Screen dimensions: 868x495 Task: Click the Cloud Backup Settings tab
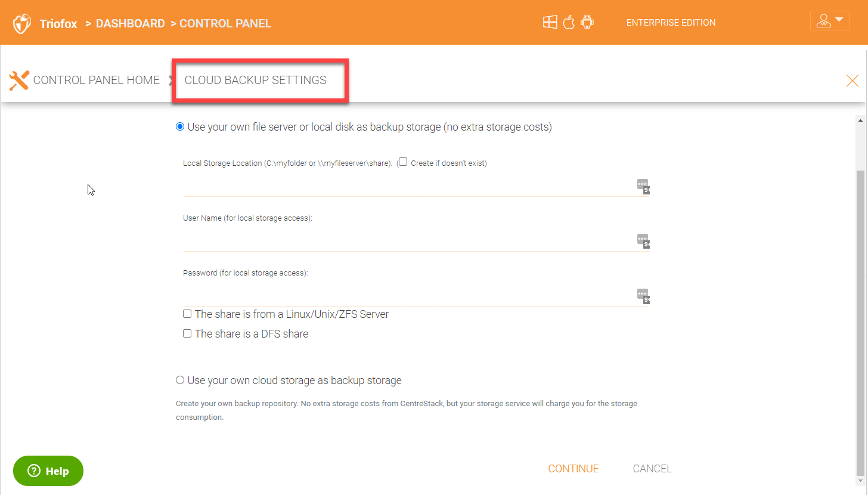tap(256, 80)
